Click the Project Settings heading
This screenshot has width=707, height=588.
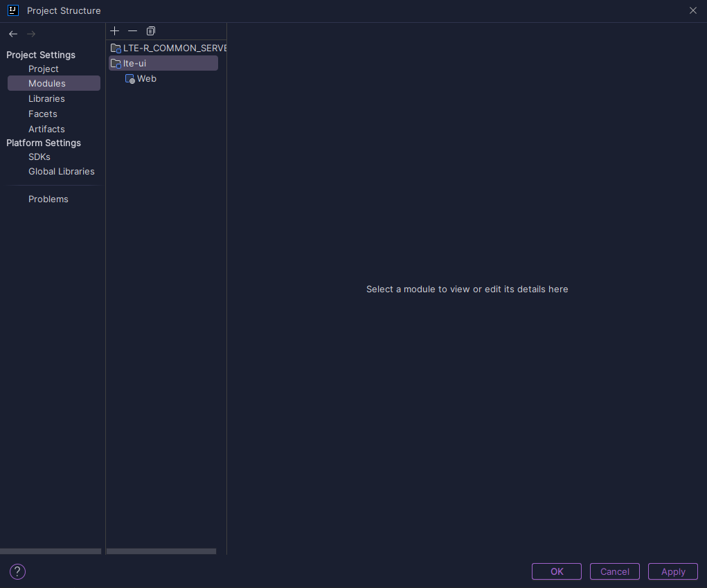tap(41, 55)
